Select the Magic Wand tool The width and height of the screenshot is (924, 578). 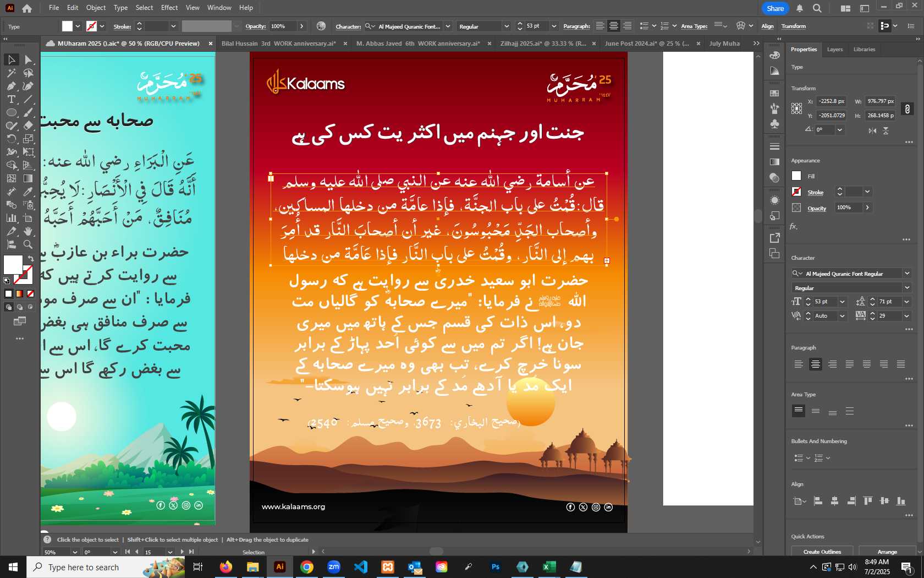click(11, 73)
